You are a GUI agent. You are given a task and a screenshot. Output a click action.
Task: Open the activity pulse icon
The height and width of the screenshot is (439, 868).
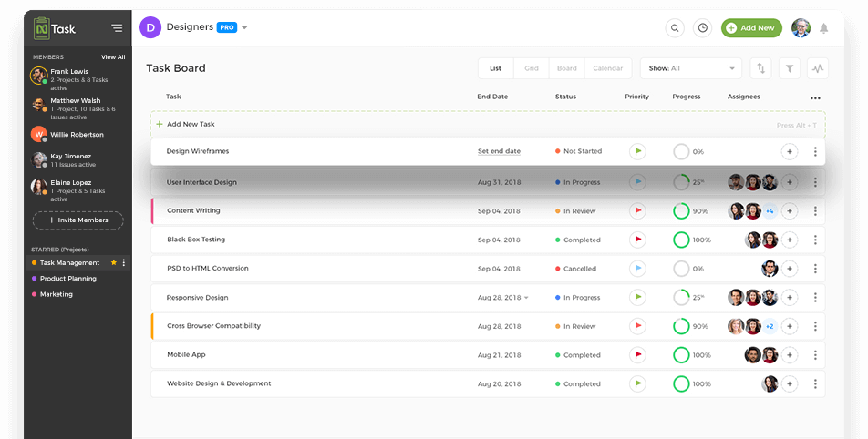tap(817, 68)
